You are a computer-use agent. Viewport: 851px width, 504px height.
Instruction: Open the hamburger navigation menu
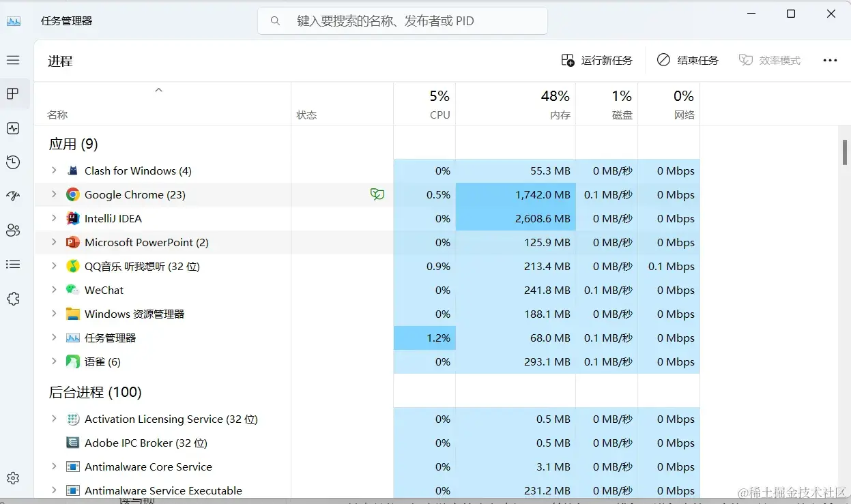13,60
